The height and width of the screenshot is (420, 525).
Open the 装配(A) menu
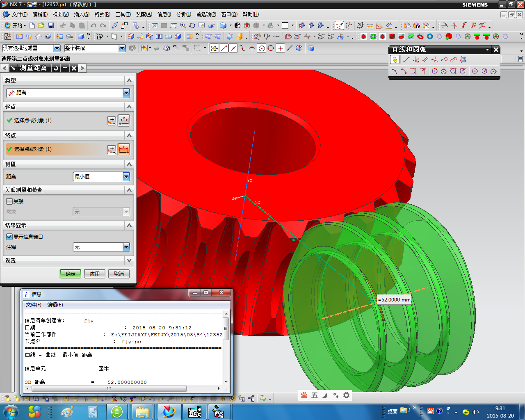point(144,14)
